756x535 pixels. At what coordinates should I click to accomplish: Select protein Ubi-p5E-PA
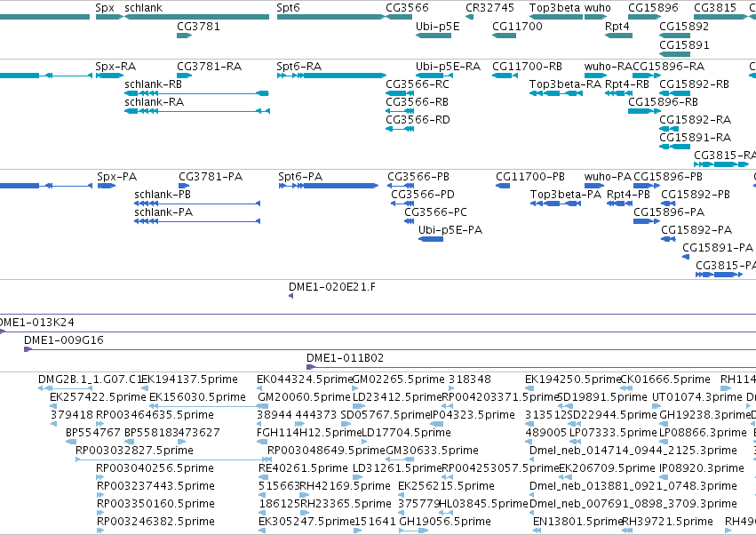point(450,230)
